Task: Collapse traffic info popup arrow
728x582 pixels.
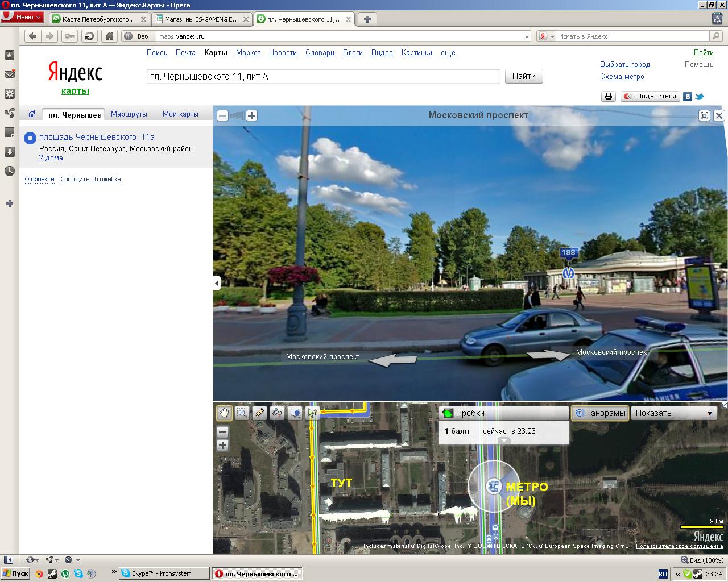Action: 504,440
